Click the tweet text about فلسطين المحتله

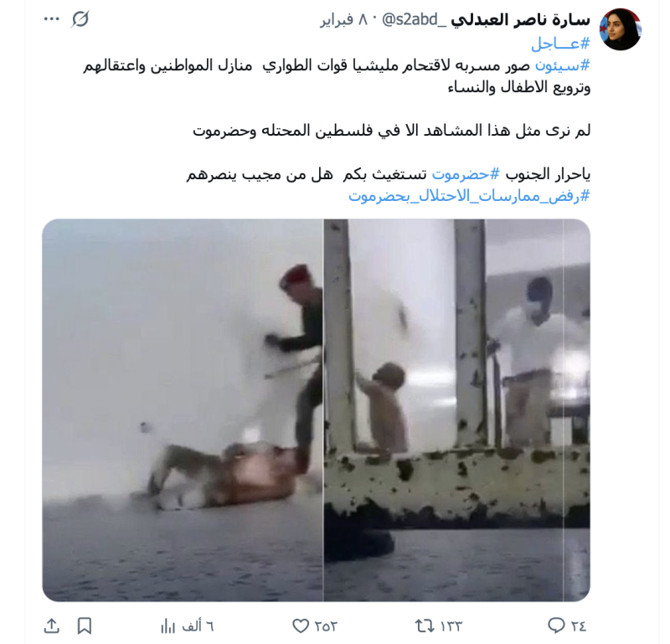pyautogui.click(x=391, y=131)
